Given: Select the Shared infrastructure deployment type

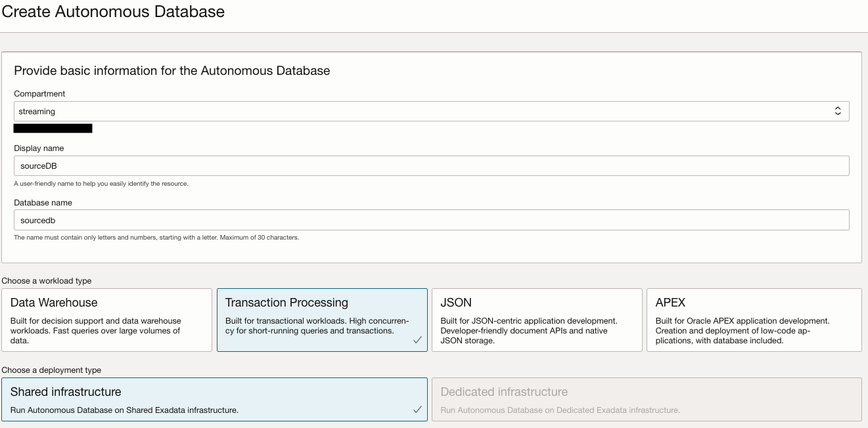Looking at the screenshot, I should click(214, 399).
